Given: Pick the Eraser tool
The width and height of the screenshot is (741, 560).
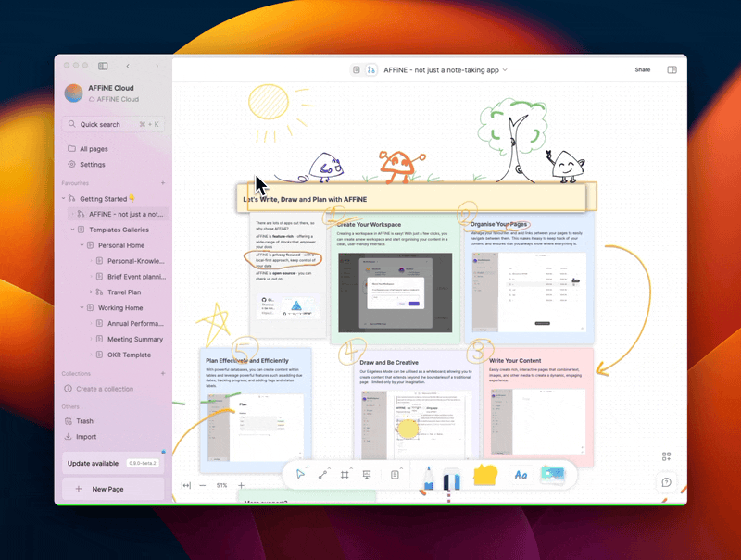Looking at the screenshot, I should click(x=451, y=478).
